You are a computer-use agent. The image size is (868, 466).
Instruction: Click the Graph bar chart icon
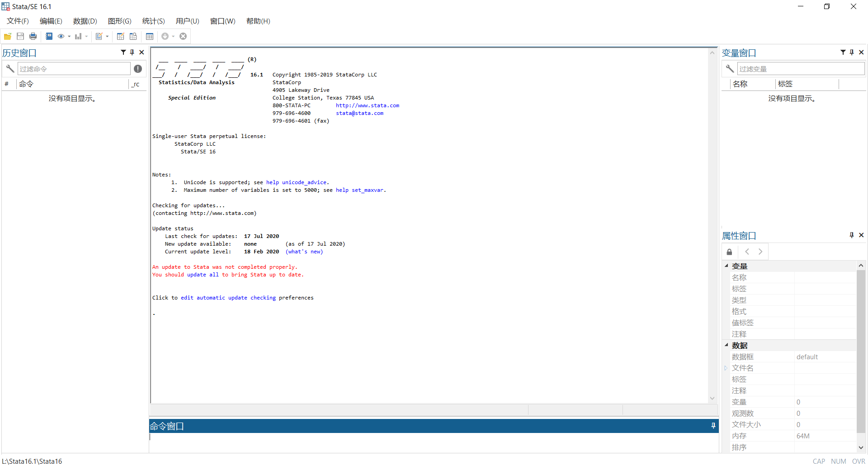coord(78,36)
